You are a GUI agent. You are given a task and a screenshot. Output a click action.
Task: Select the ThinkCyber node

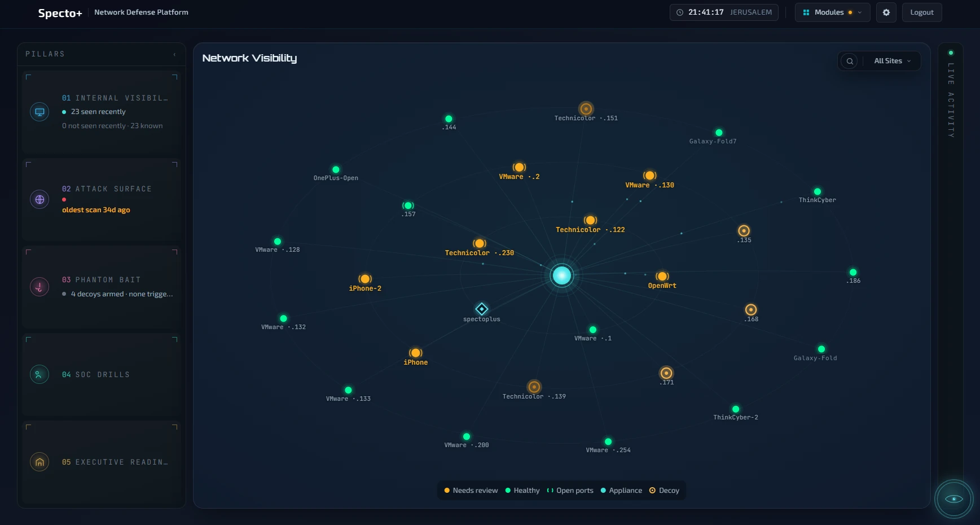(x=818, y=191)
